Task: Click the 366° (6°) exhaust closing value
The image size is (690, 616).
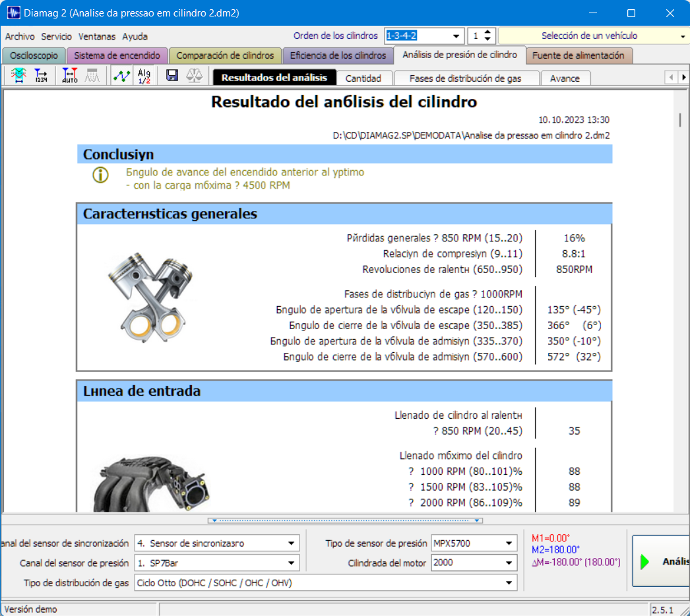Action: [x=574, y=326]
